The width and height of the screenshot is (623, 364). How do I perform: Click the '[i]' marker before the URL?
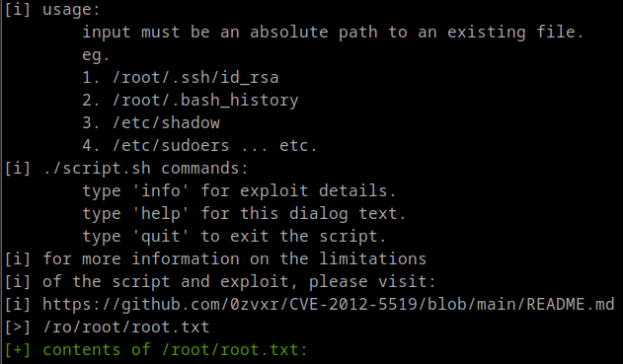point(18,305)
